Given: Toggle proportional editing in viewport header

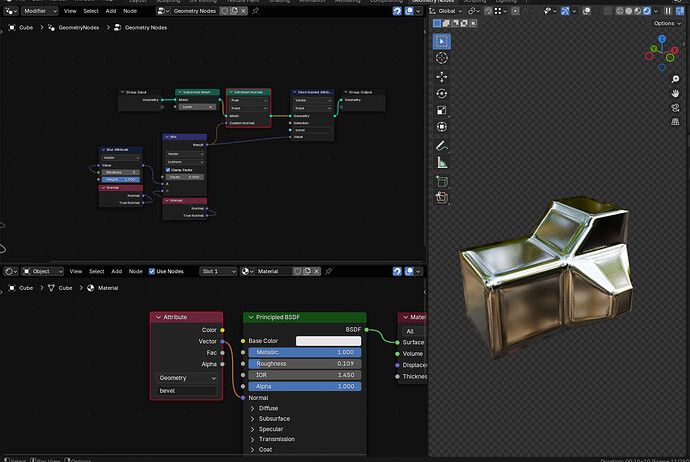Looking at the screenshot, I should pyautogui.click(x=515, y=11).
